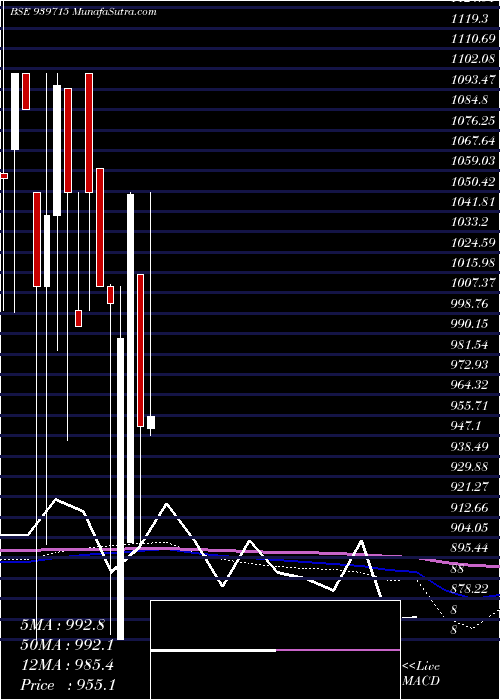Click the 990.15 price axis label

[x=469, y=324]
